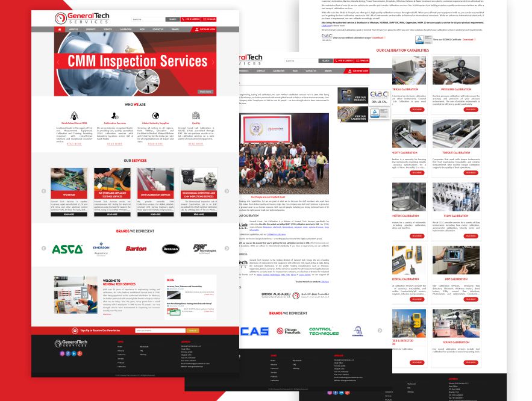Click Read More under Pressure Calibration card

[471, 110]
